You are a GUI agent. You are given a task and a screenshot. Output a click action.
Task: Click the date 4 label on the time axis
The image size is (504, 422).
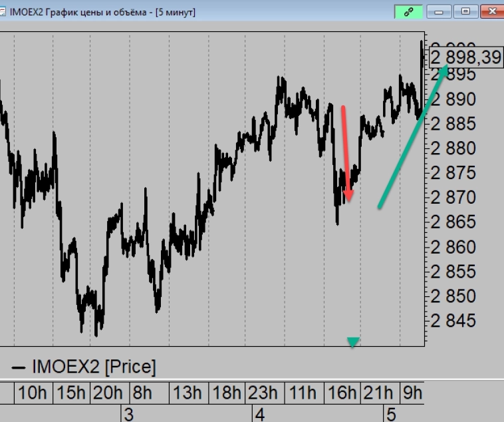[260, 415]
